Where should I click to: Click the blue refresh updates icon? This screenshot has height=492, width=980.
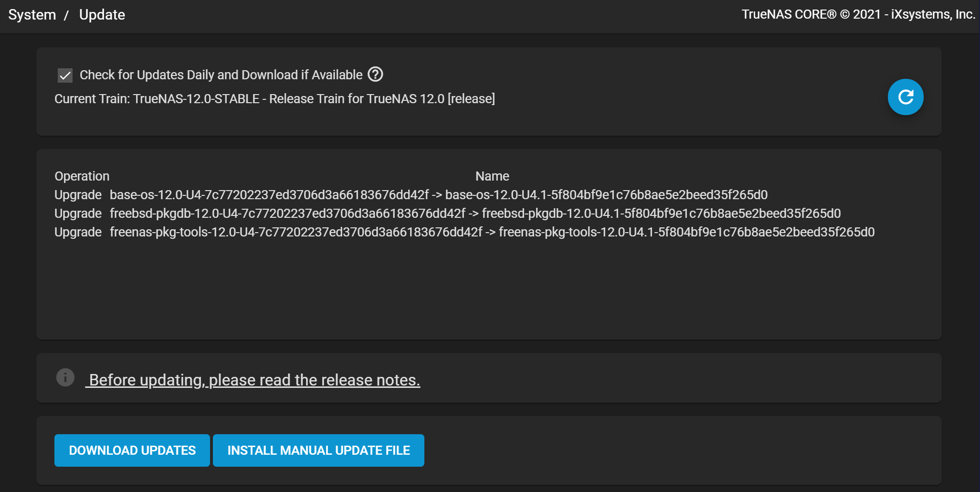click(906, 97)
